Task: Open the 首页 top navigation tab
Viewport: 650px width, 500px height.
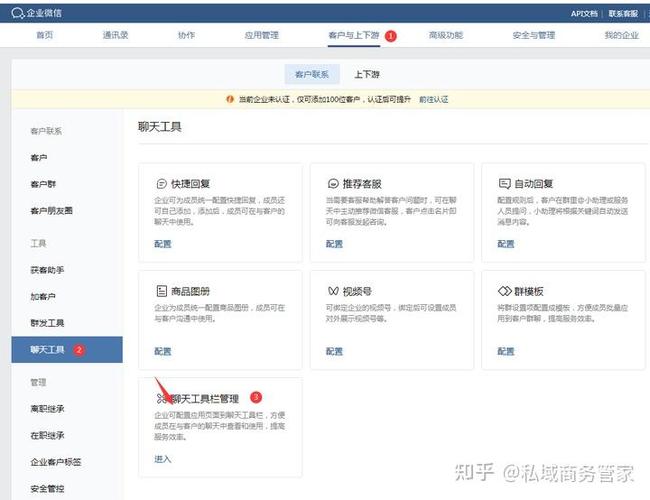Action: (45, 35)
